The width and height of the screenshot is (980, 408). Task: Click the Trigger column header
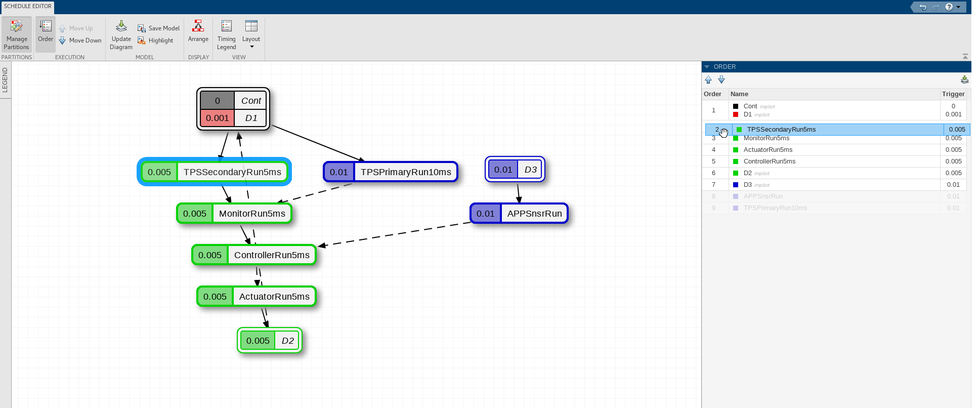click(953, 94)
